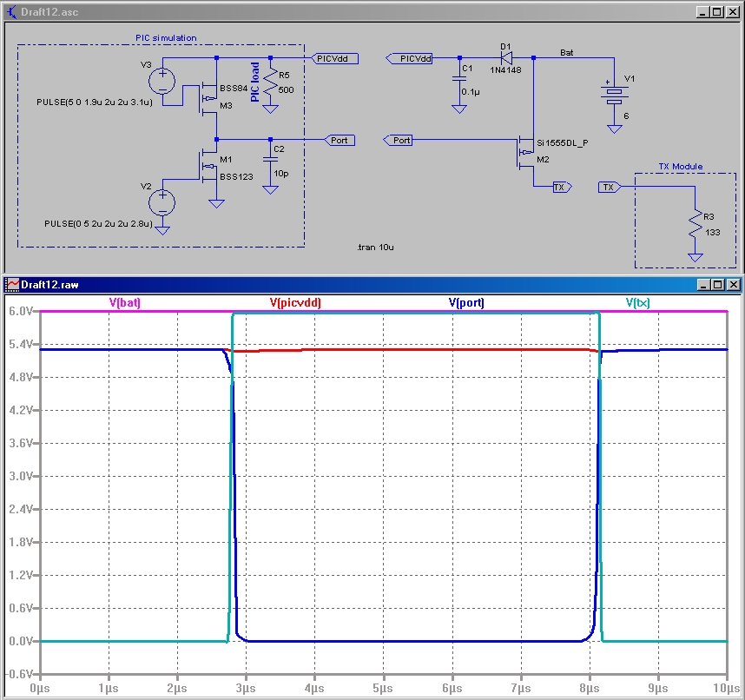
Task: Select the TX net flag entering TX Module
Action: [610, 188]
